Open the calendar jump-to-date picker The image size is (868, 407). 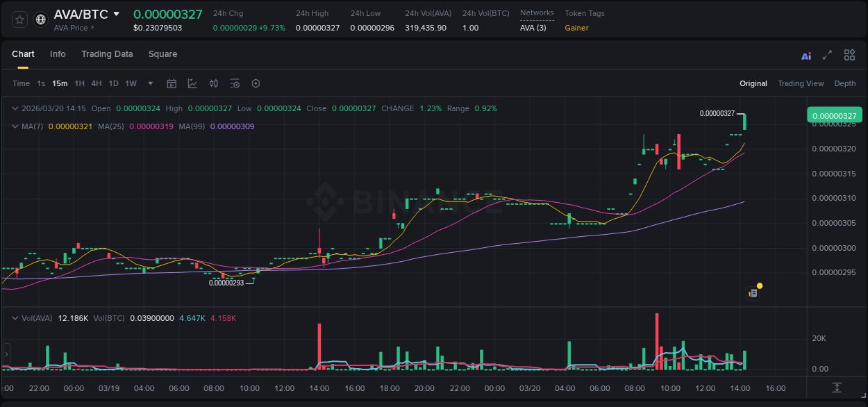(172, 83)
